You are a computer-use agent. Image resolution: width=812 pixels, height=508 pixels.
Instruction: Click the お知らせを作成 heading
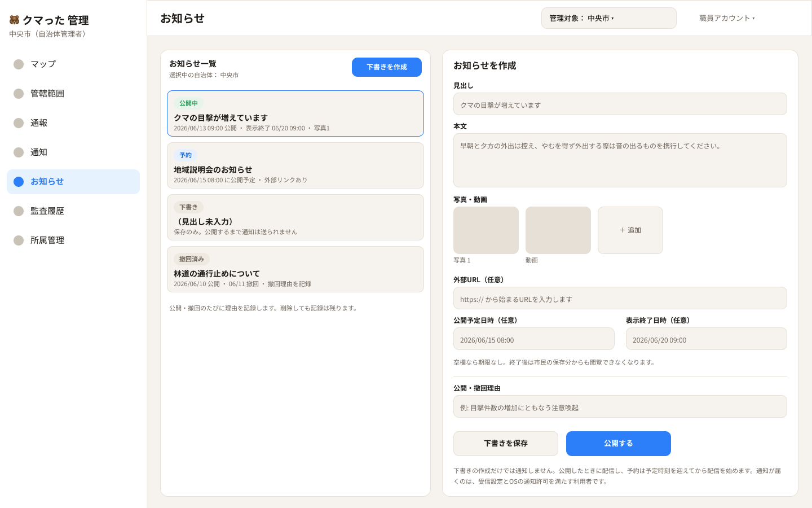pyautogui.click(x=485, y=65)
